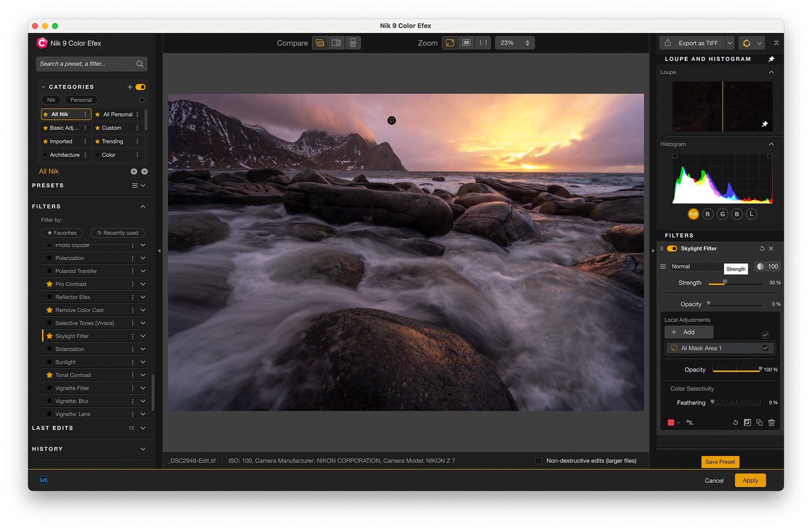812x528 pixels.
Task: Click the AI mask control point on the image
Action: (x=391, y=120)
